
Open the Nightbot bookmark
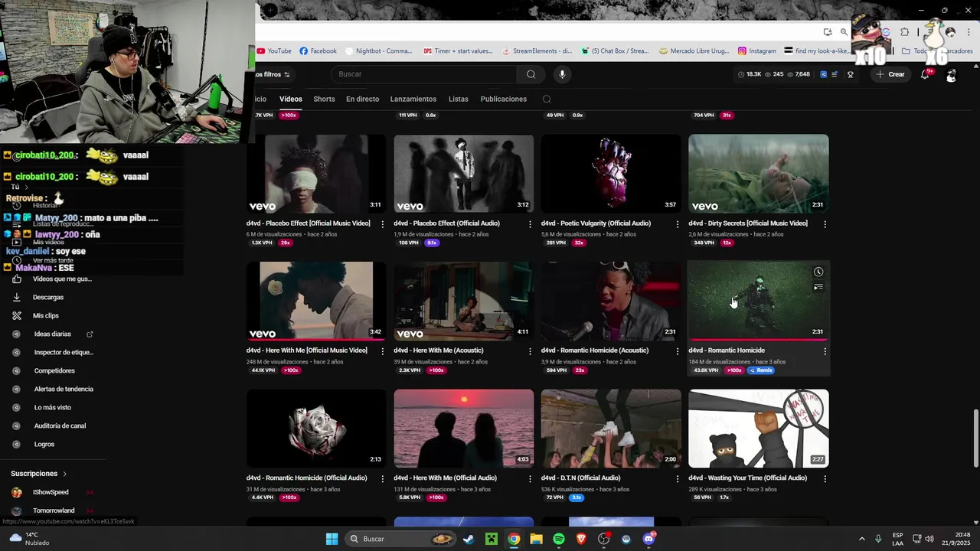coord(379,51)
